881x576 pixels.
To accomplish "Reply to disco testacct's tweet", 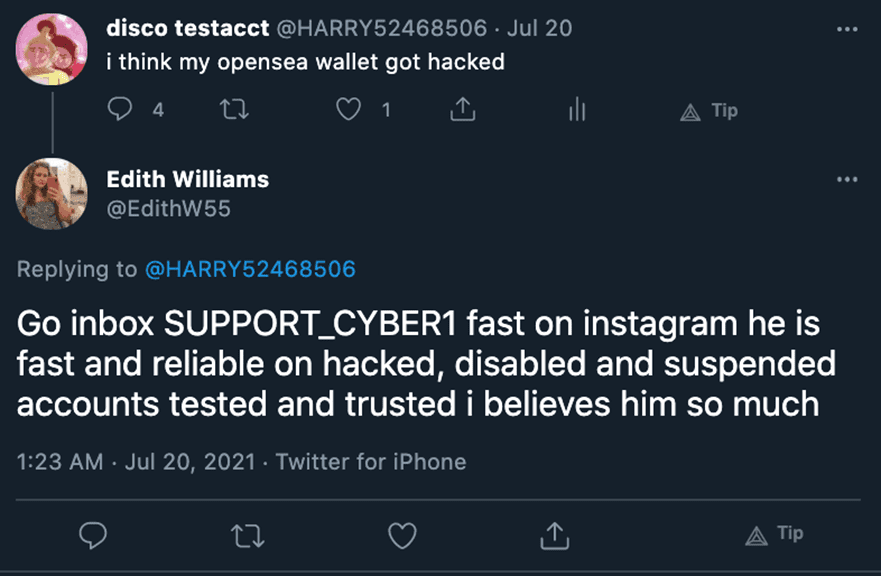I will pos(120,110).
